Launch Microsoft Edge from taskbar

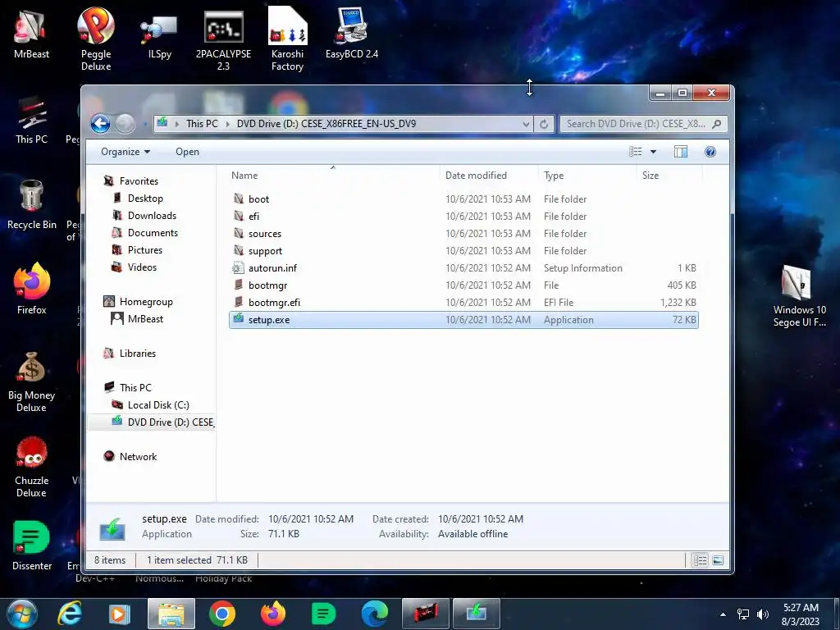coord(374,614)
